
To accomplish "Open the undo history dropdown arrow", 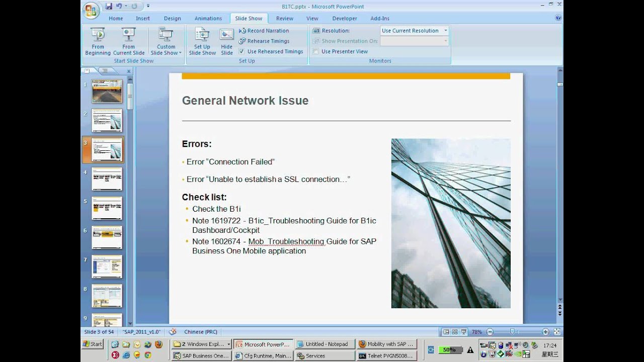I will click(126, 6).
